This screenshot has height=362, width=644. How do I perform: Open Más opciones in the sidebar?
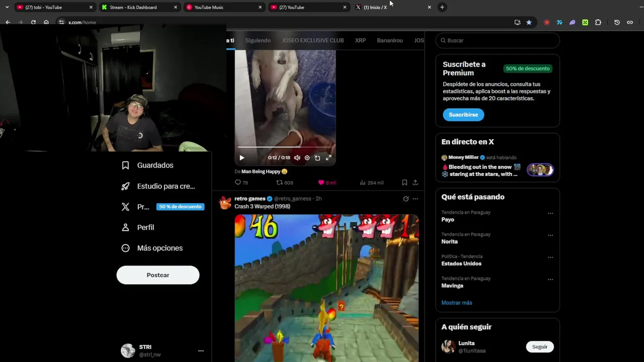click(x=152, y=248)
